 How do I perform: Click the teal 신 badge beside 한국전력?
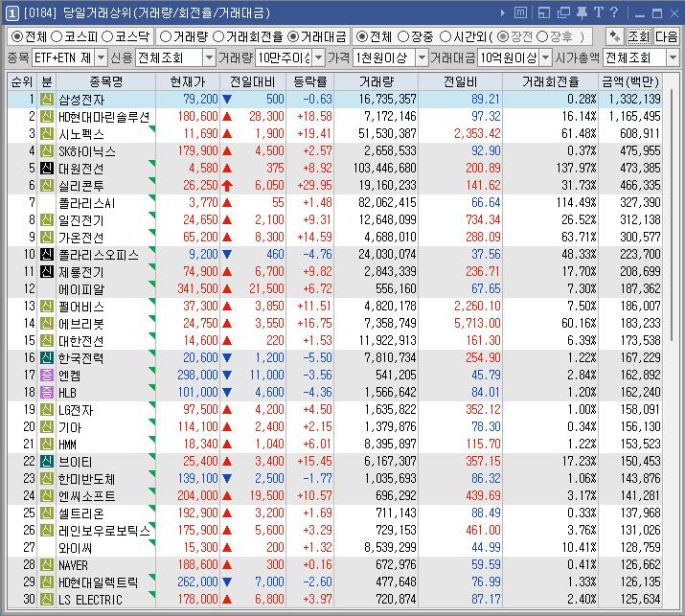pyautogui.click(x=47, y=357)
